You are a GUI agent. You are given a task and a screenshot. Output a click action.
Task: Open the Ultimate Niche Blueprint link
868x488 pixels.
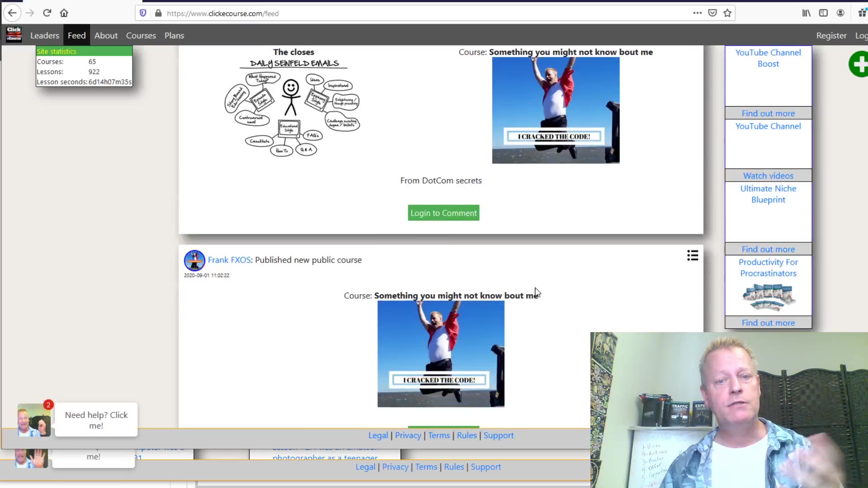[768, 194]
